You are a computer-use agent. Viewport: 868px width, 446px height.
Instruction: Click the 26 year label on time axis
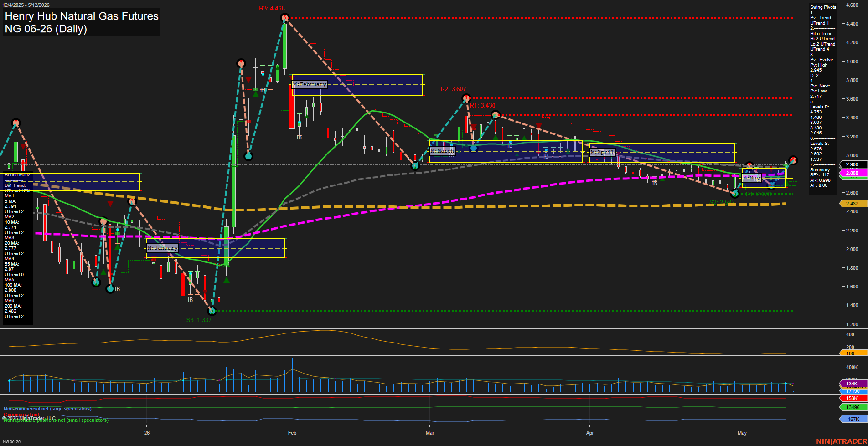pyautogui.click(x=147, y=433)
